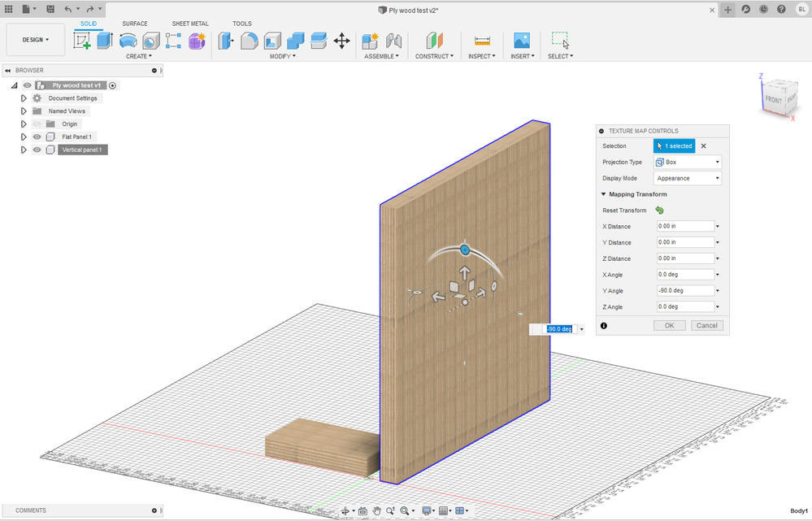Clear the selection with the X button
The image size is (812, 521).
703,146
